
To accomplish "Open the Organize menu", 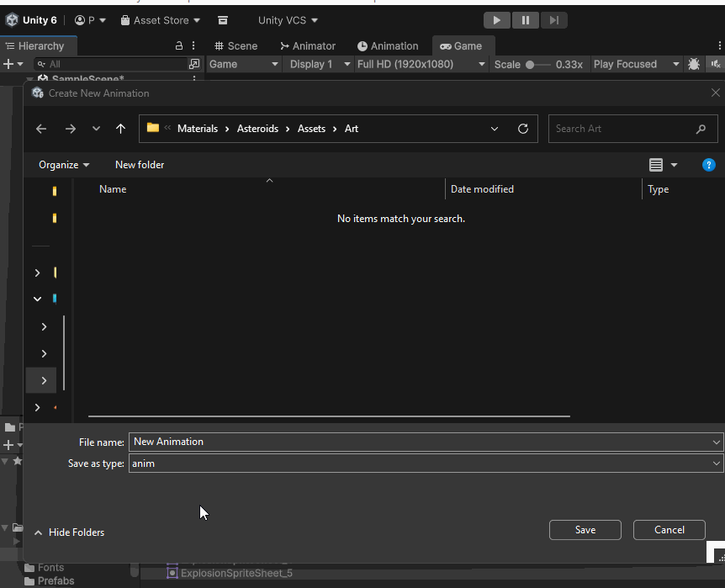I will (64, 165).
